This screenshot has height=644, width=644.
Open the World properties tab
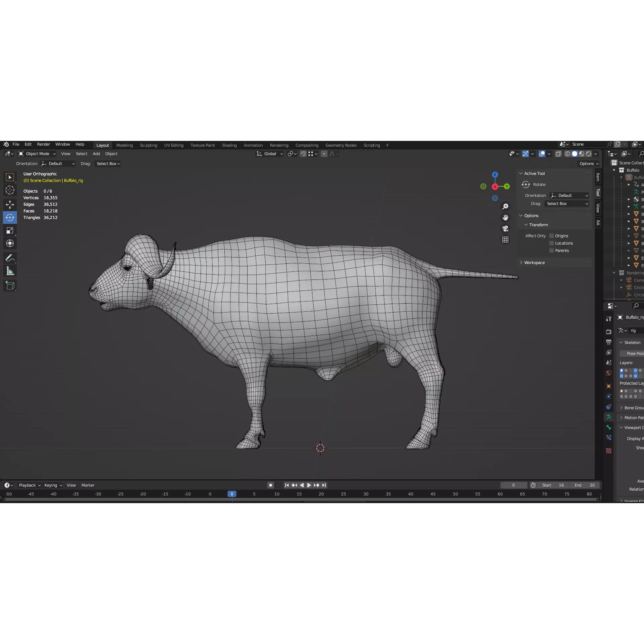[608, 373]
